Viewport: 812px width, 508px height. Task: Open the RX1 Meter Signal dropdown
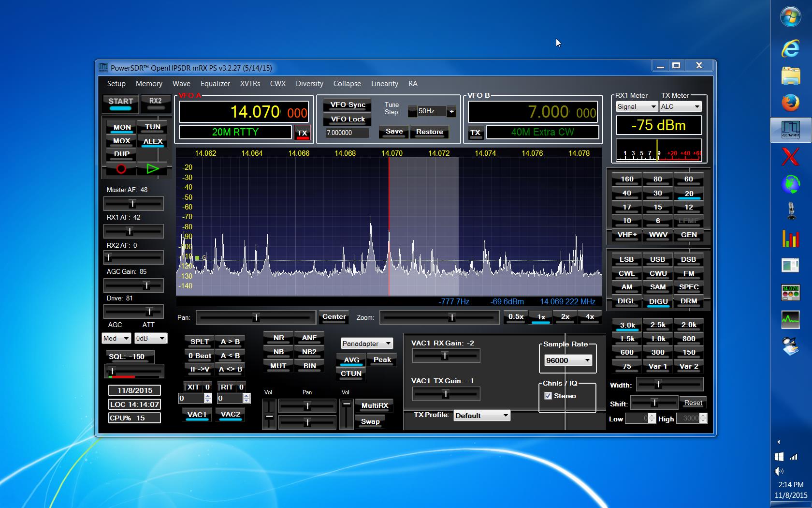pos(637,106)
